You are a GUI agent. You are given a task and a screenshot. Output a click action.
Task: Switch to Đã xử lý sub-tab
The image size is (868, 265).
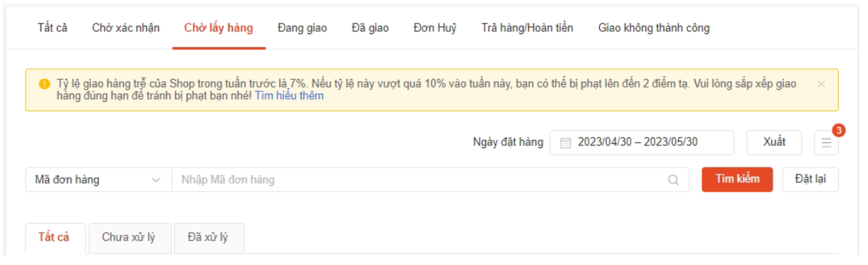(209, 238)
